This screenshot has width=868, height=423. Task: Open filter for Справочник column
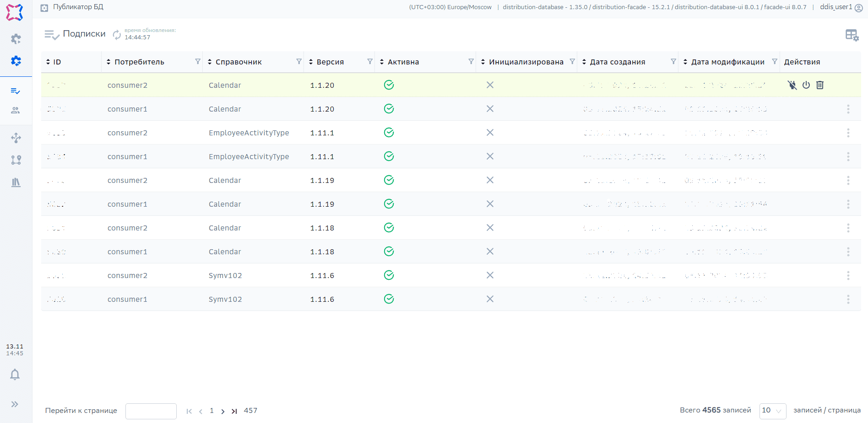299,62
